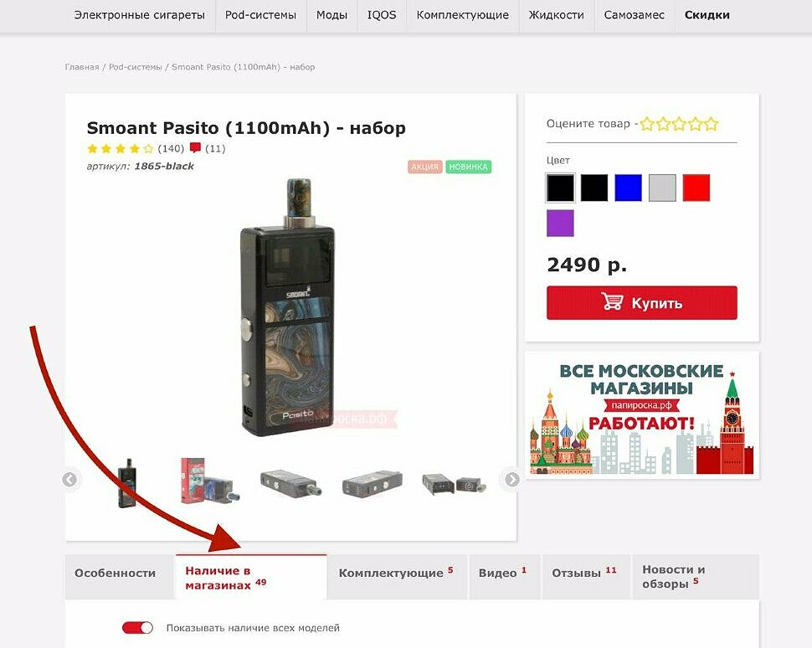The image size is (812, 648).
Task: Open the Pod-системы menu
Action: tap(260, 15)
